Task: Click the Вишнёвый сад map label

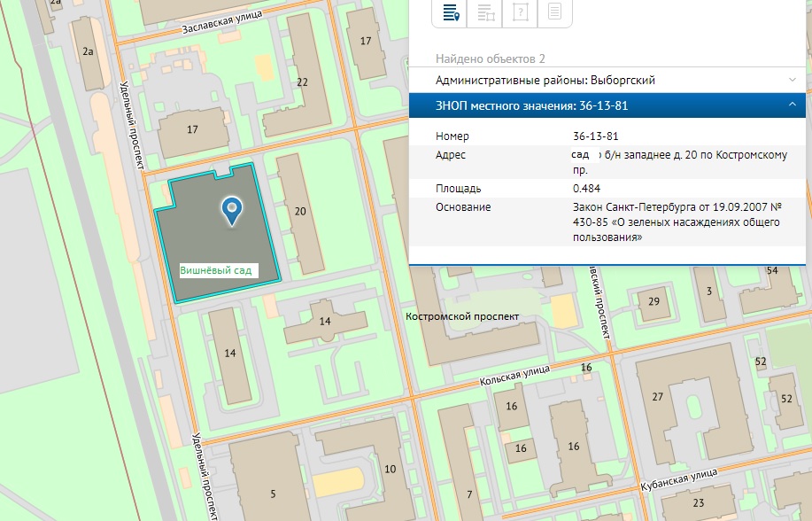Action: [218, 271]
